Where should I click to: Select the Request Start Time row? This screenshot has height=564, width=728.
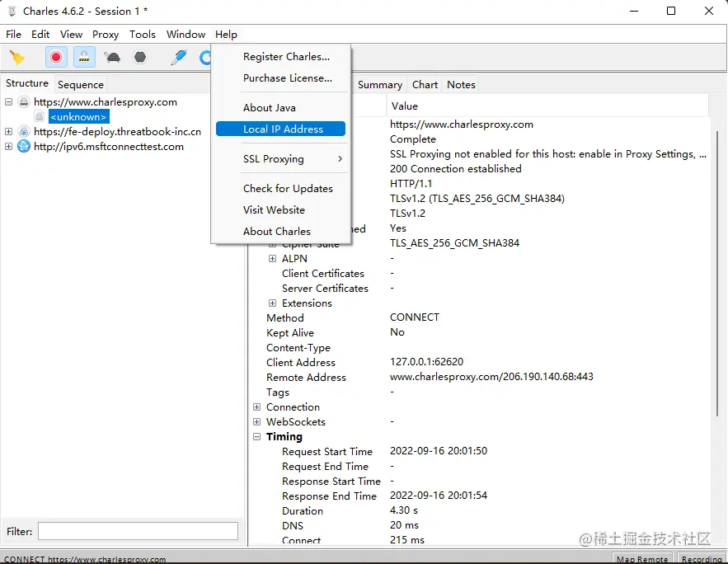point(480,451)
